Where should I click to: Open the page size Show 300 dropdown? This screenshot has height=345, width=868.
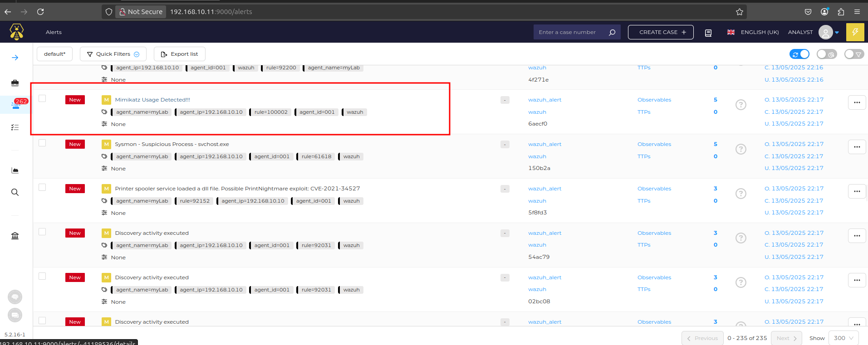(x=843, y=338)
